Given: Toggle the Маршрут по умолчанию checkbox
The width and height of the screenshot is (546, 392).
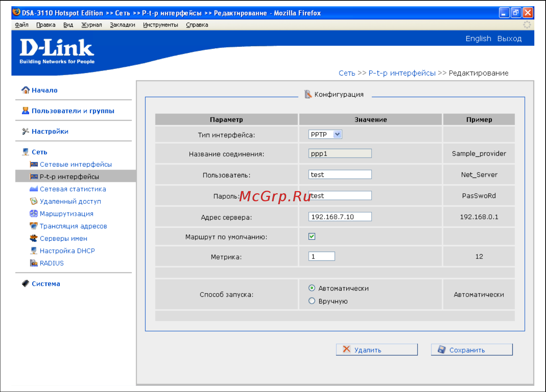Looking at the screenshot, I should [x=312, y=236].
